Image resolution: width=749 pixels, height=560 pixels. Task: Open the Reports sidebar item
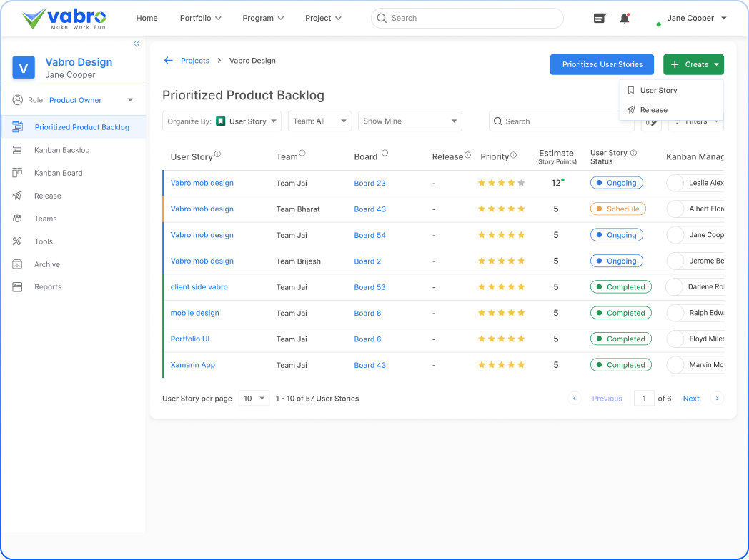[x=48, y=287]
